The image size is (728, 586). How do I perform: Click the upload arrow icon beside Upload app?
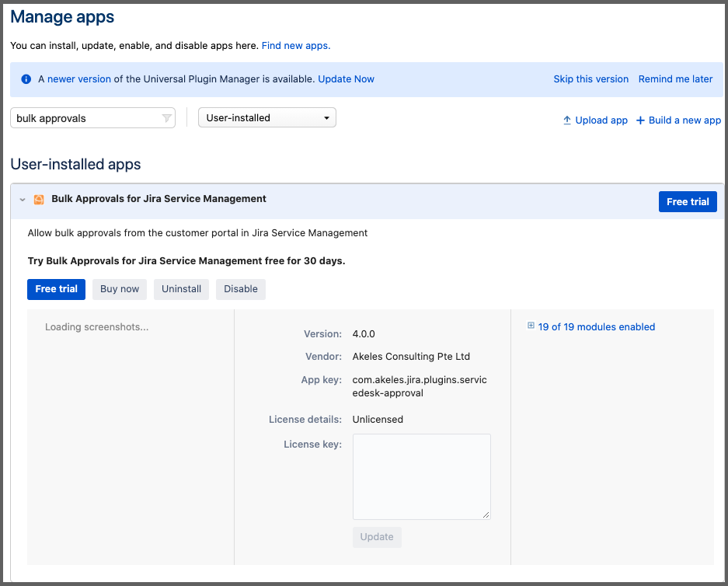567,120
